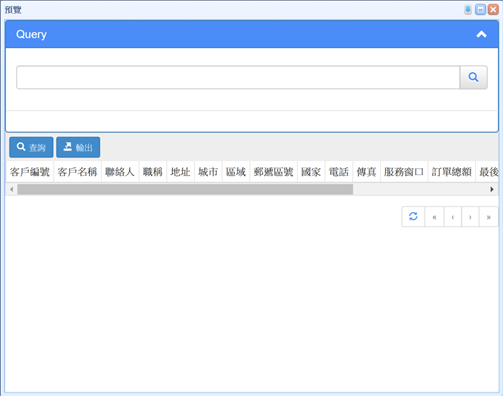503x396 pixels.
Task: Click the scrollbar left arrow
Action: click(x=12, y=189)
